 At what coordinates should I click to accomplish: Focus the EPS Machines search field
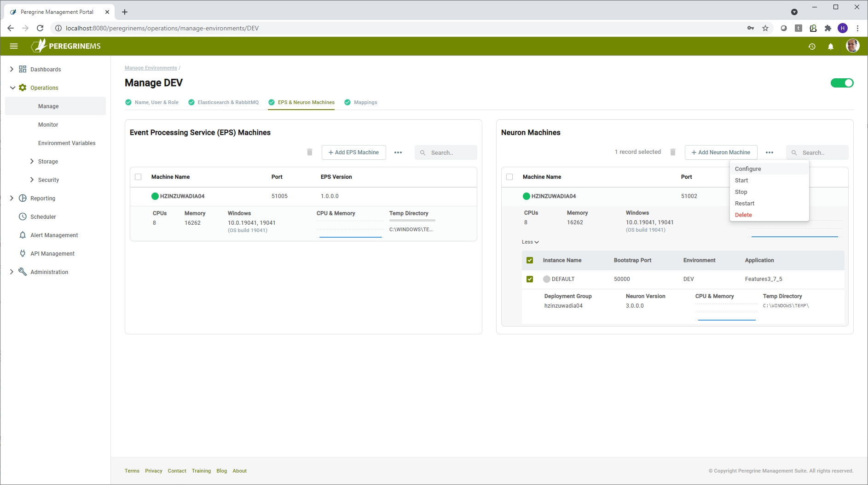click(446, 152)
